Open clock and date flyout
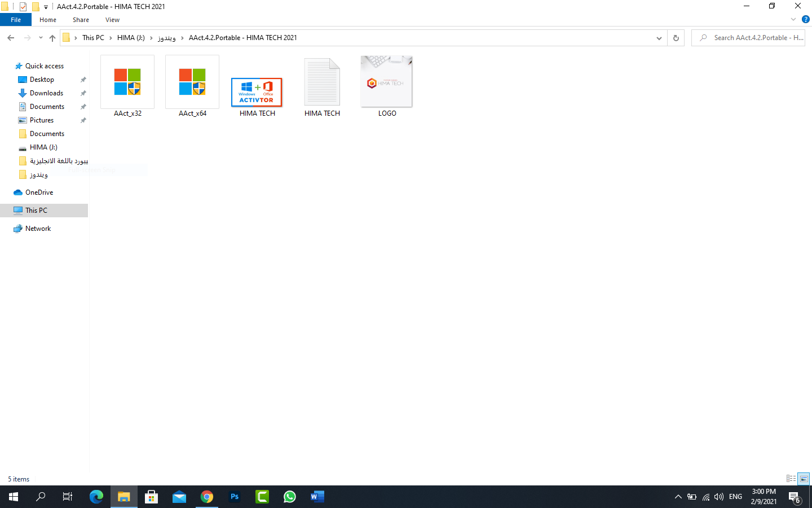This screenshot has height=508, width=812. pos(764,497)
